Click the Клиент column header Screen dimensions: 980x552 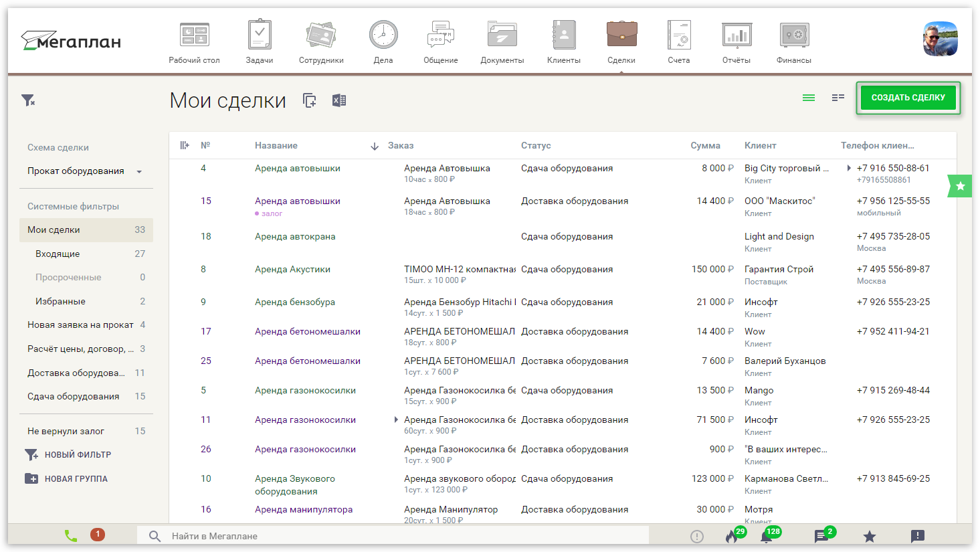[x=761, y=145]
